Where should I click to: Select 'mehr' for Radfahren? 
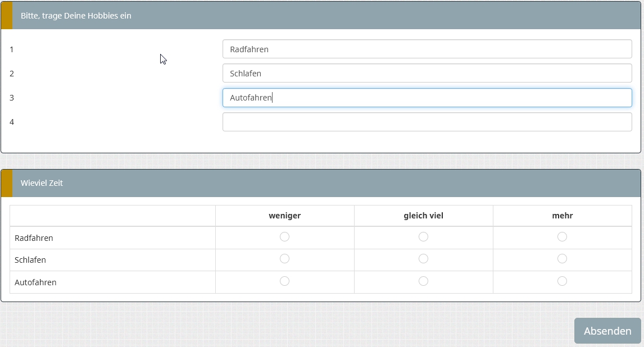(562, 237)
